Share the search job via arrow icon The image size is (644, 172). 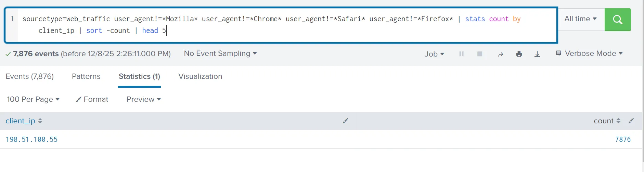click(501, 54)
